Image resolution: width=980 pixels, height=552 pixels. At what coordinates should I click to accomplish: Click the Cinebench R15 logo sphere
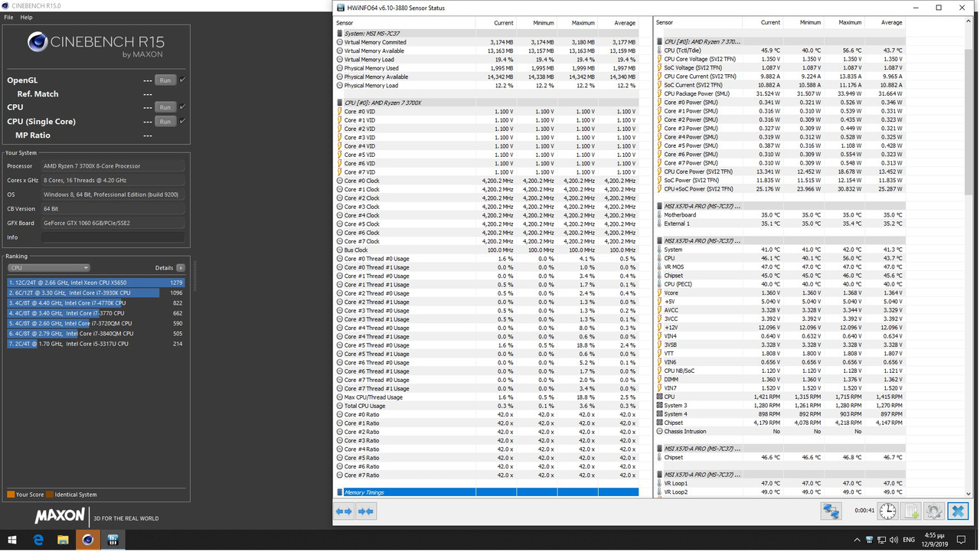coord(38,42)
